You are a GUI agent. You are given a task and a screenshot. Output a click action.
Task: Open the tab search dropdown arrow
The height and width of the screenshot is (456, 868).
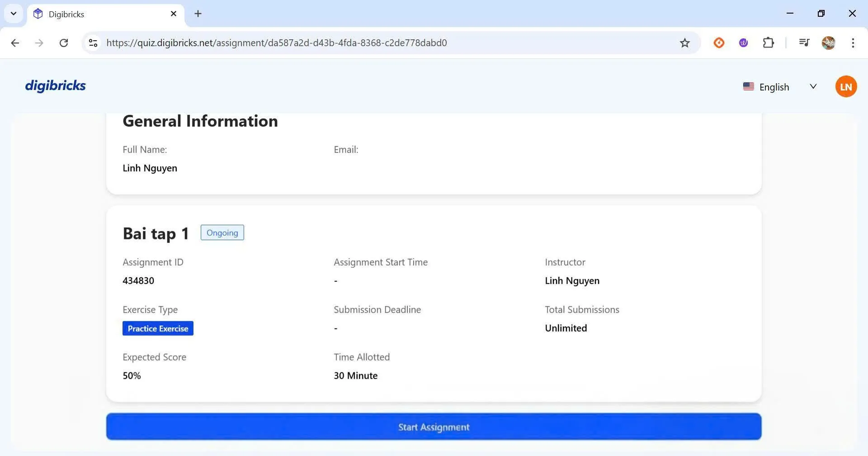[14, 14]
